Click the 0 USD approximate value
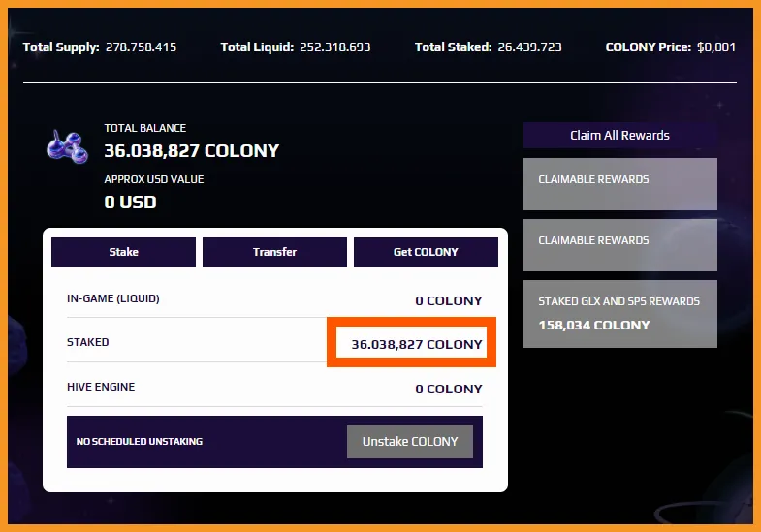 coord(131,203)
